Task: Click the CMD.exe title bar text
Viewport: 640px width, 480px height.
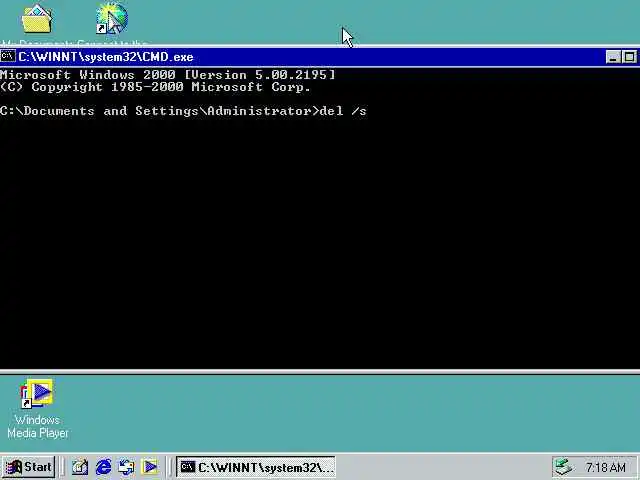Action: [106, 57]
